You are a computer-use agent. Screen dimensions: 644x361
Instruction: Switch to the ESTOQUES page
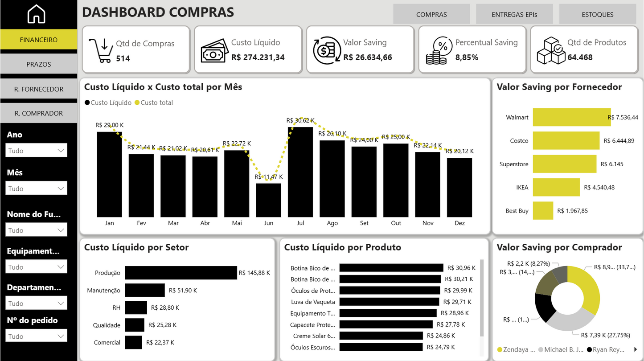click(x=597, y=14)
